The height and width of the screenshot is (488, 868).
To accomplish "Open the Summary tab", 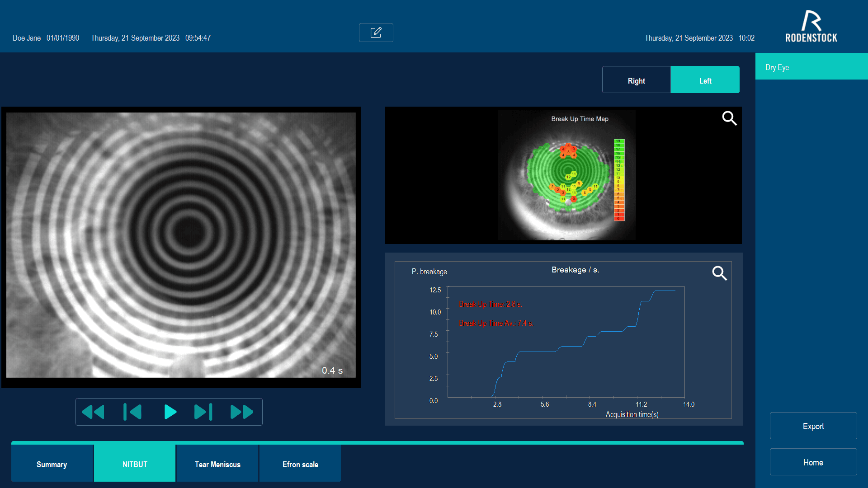I will [x=52, y=464].
